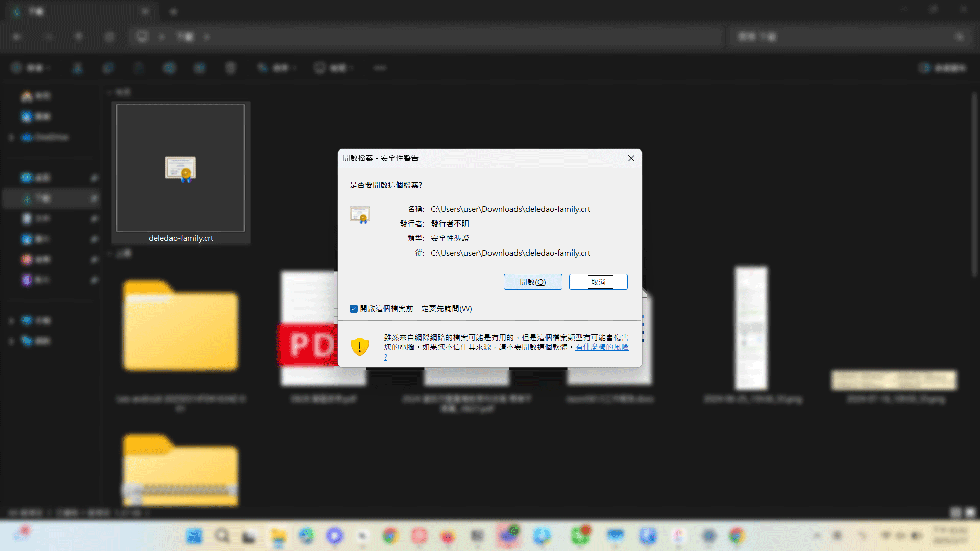980x551 pixels.
Task: Click the File Explorer folder icon on taskbar
Action: [278, 536]
